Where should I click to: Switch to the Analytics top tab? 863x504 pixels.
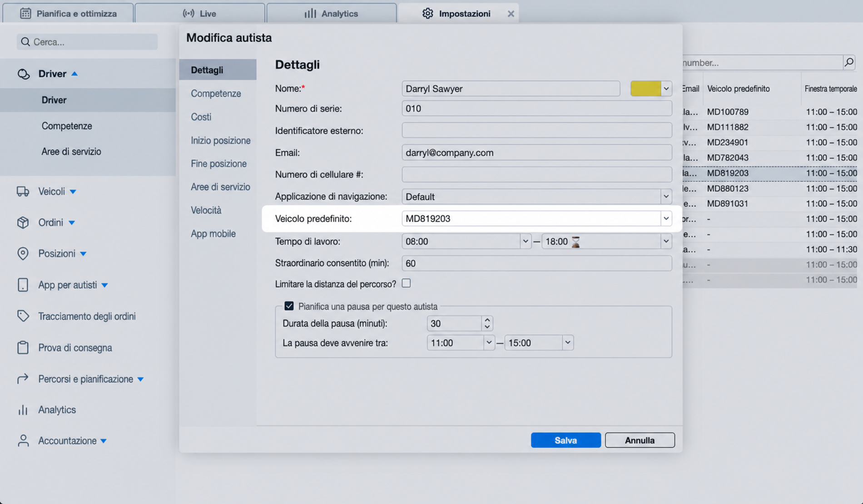pyautogui.click(x=331, y=13)
